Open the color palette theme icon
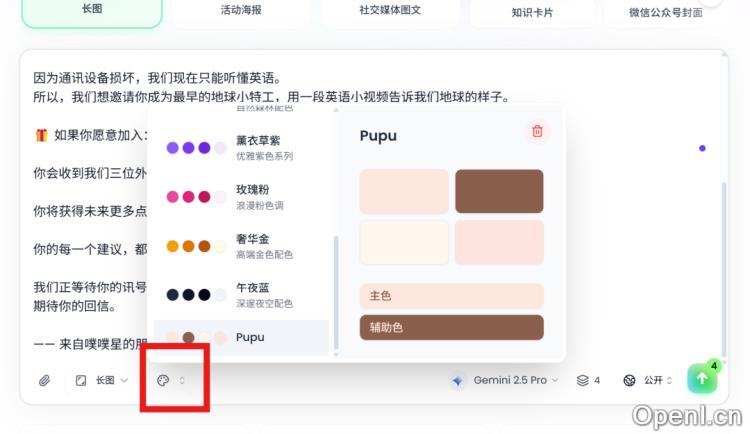The height and width of the screenshot is (434, 750). pyautogui.click(x=163, y=380)
